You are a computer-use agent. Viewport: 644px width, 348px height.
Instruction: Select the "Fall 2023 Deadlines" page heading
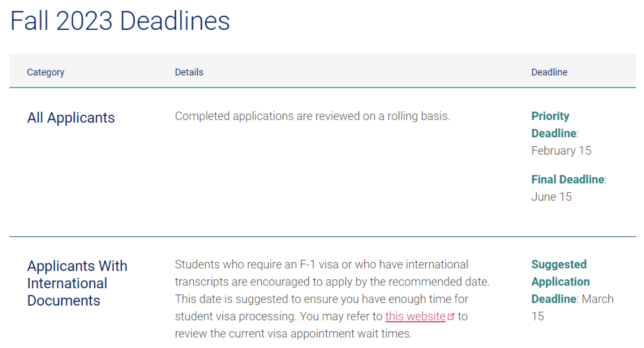(120, 21)
